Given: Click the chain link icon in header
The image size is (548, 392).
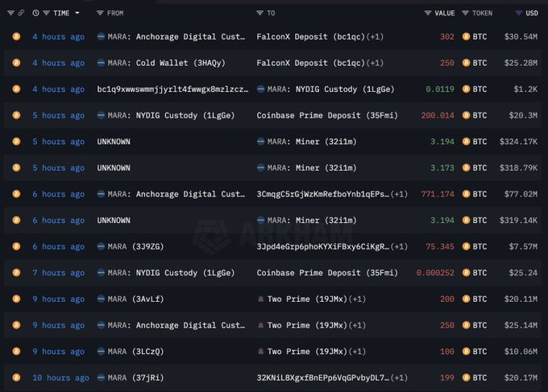Looking at the screenshot, I should (22, 13).
